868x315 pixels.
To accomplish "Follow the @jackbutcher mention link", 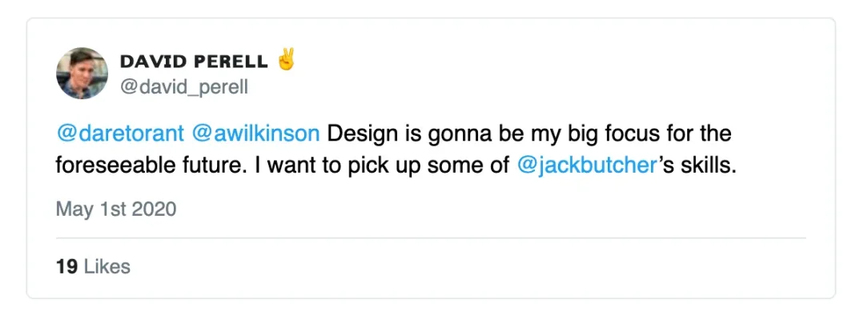I will pyautogui.click(x=585, y=165).
